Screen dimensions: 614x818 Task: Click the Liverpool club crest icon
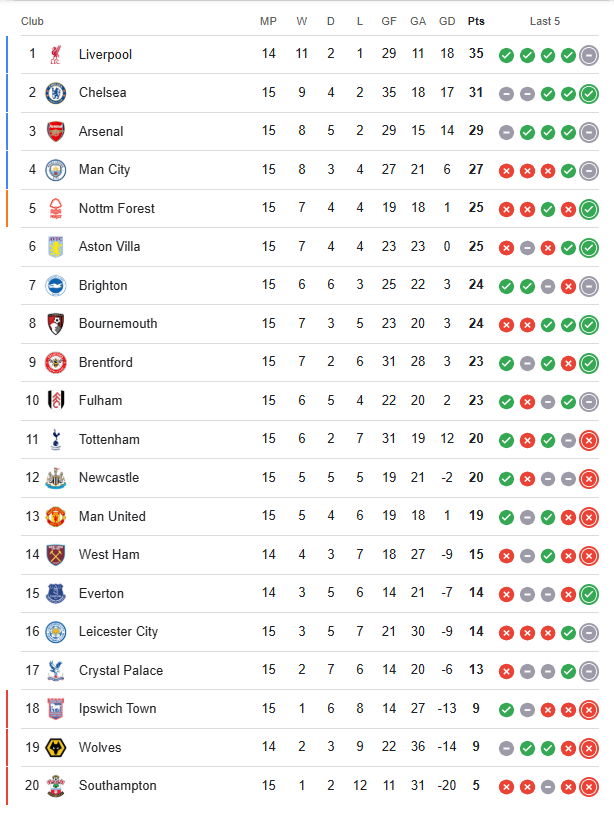coord(55,54)
